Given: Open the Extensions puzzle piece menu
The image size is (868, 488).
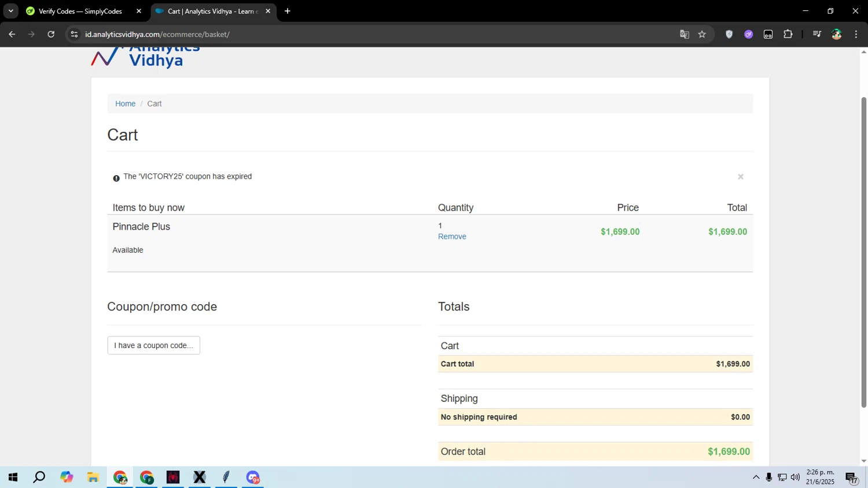Looking at the screenshot, I should (x=788, y=34).
